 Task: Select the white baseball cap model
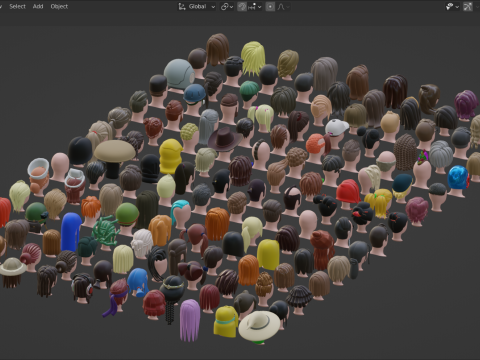pyautogui.click(x=336, y=127)
